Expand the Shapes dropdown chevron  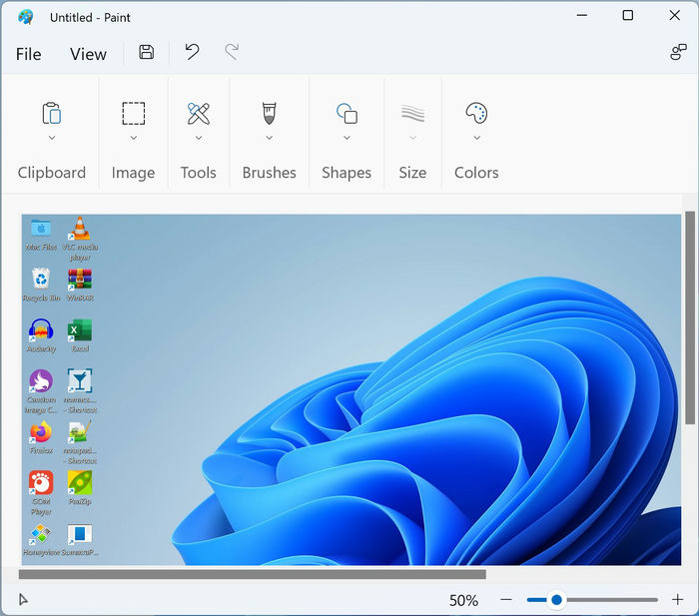point(347,138)
